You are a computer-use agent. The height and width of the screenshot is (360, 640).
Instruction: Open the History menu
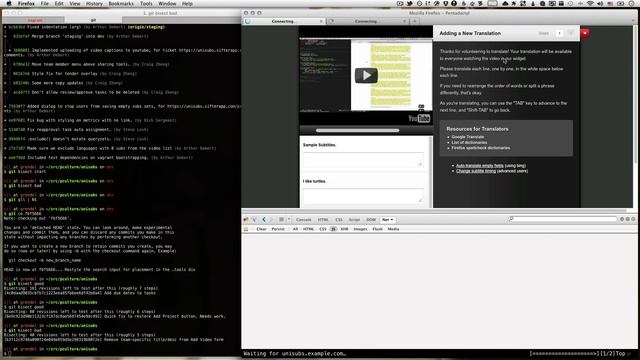94,4
